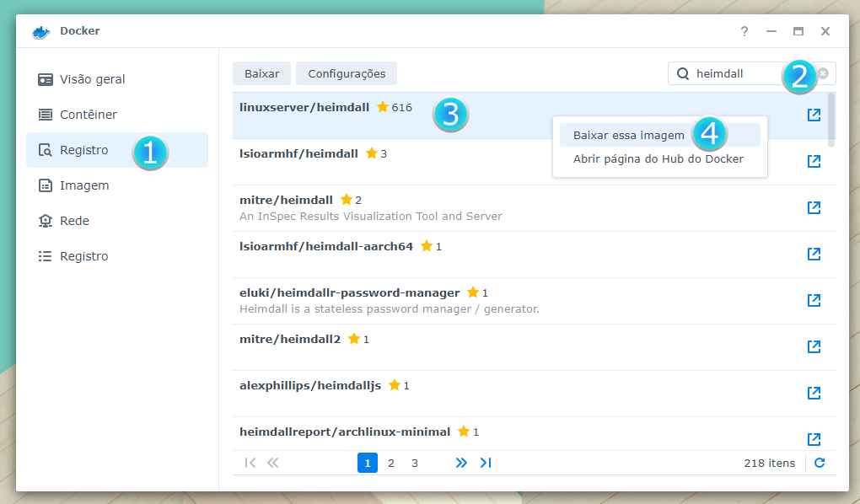Viewport: 860px width, 504px height.
Task: Click the refresh icon beside item count
Action: click(x=820, y=463)
